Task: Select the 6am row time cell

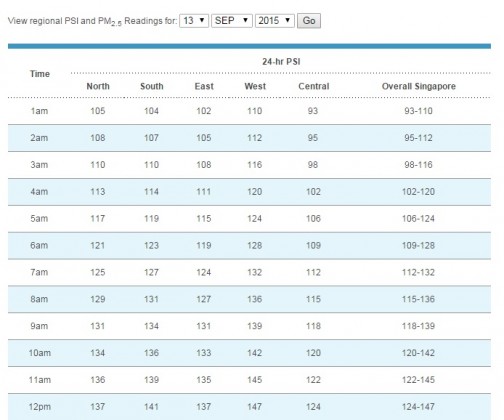Action: click(x=39, y=245)
